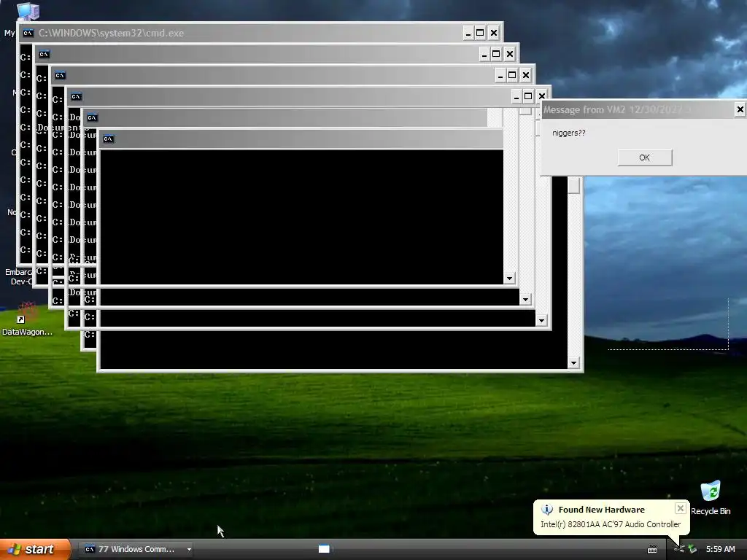Select the Recycle Bin desktop icon
The image size is (747, 560).
[x=711, y=497]
